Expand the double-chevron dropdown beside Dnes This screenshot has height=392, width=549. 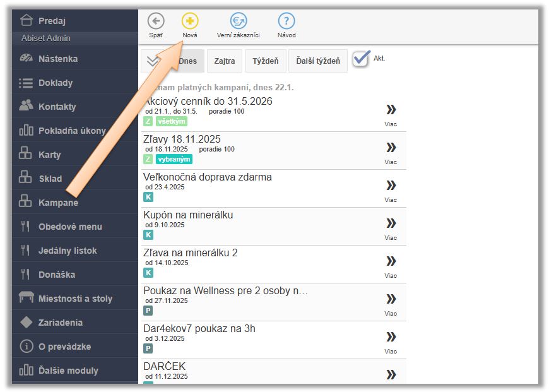coord(152,61)
